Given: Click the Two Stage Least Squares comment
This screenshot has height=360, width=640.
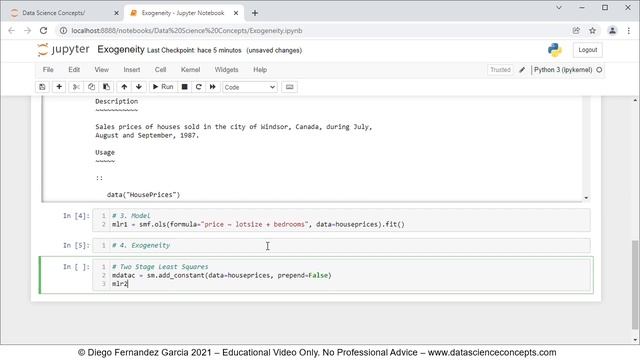Looking at the screenshot, I should pos(160,267).
